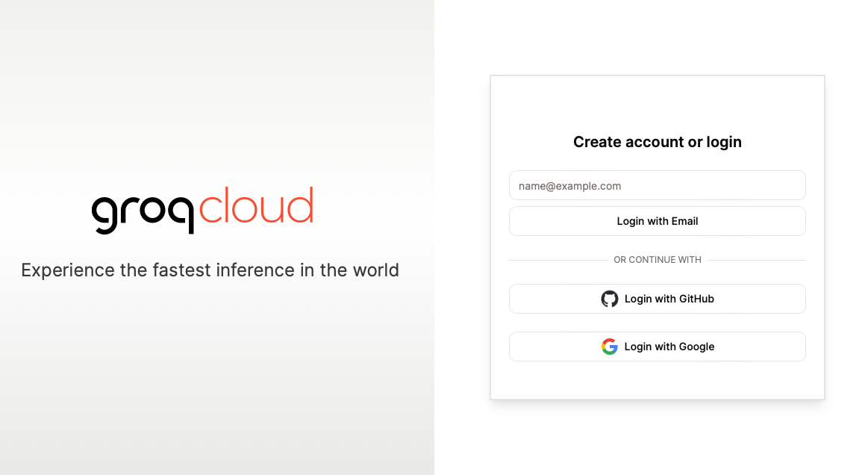Sign in using Login with GitHub

point(669,299)
